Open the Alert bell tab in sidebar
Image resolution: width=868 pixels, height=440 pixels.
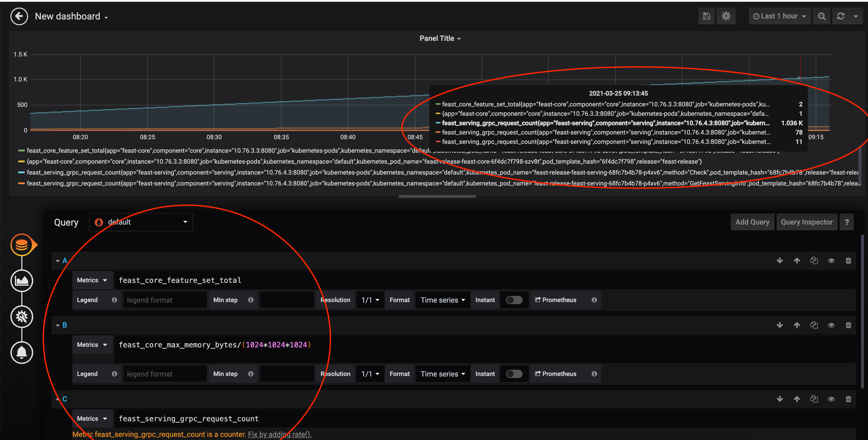coord(22,353)
